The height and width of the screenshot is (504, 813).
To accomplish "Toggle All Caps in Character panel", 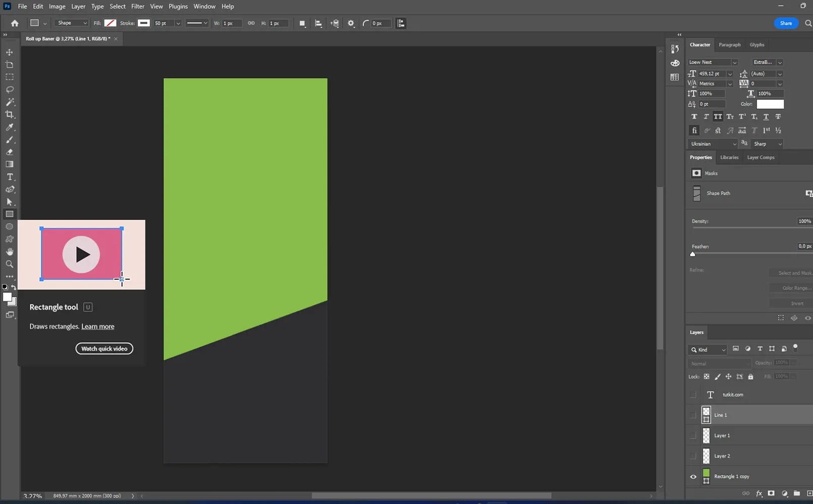I will tap(718, 116).
